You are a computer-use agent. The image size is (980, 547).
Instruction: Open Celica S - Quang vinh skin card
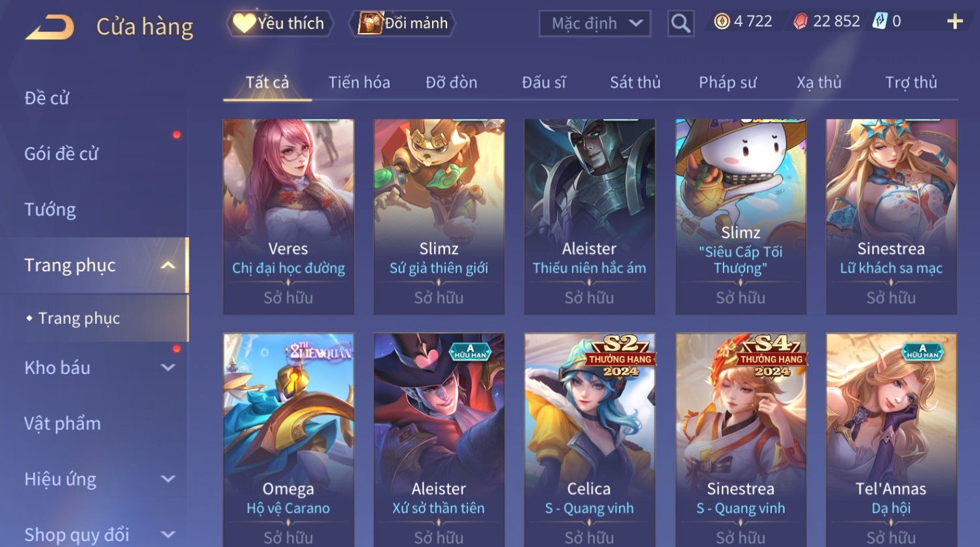coord(590,440)
